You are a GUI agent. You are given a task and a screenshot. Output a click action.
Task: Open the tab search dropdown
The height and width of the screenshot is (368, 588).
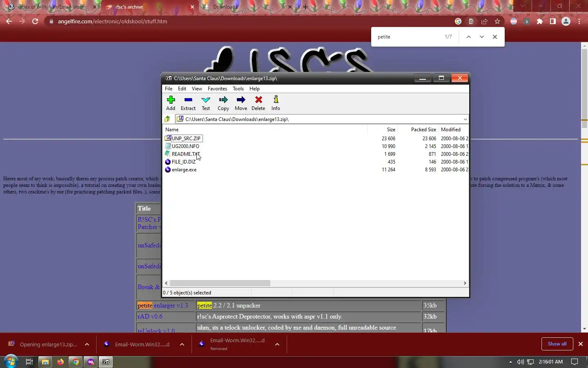point(522,6)
